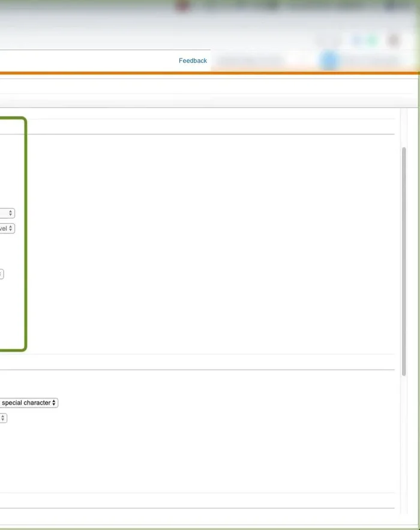Click the dark blurred item in top-right menu bar
Image resolution: width=420 pixels, height=530 pixels.
coord(397,6)
